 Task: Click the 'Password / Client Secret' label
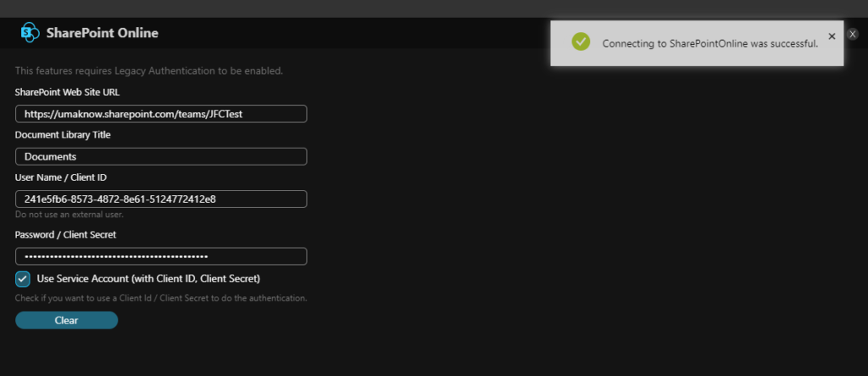(65, 234)
